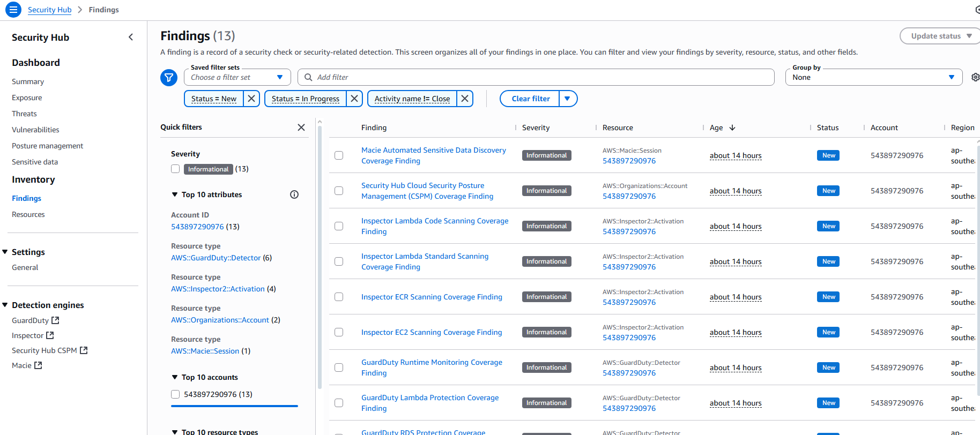Screen dimensions: 980x435
Task: Click Security Hub breadcrumb link
Action: pos(50,10)
